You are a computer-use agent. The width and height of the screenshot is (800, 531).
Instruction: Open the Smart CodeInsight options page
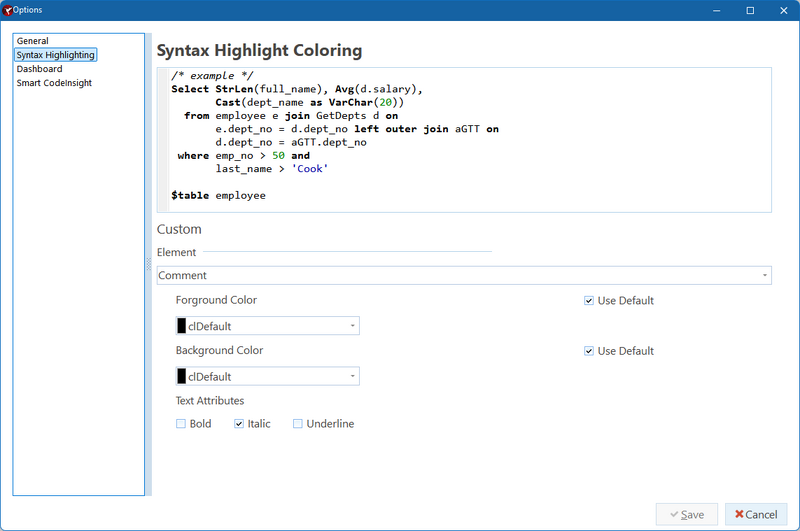[x=54, y=83]
